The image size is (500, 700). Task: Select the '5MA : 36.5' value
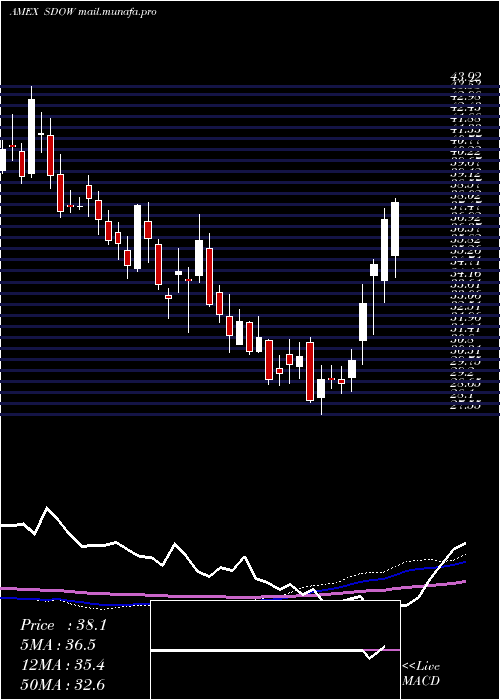tap(58, 645)
